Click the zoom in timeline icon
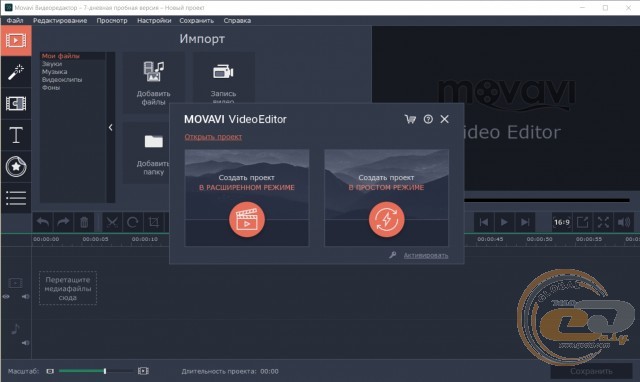This screenshot has width=640, height=382. click(143, 371)
